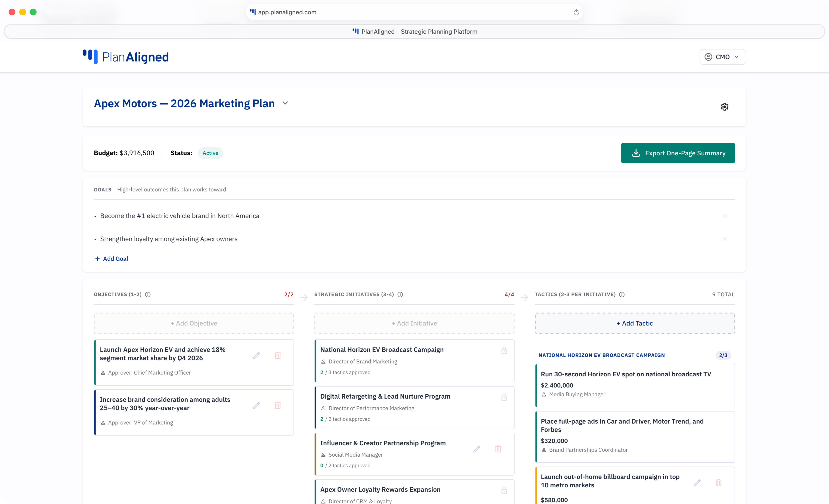Open the CMO user role dropdown
This screenshot has width=829, height=504.
pos(722,57)
